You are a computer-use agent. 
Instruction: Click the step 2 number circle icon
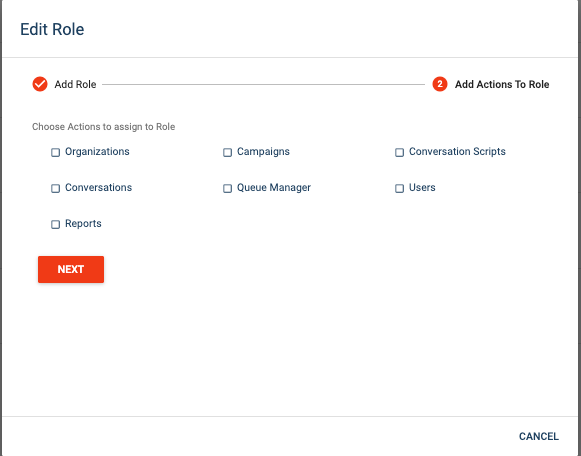point(440,84)
